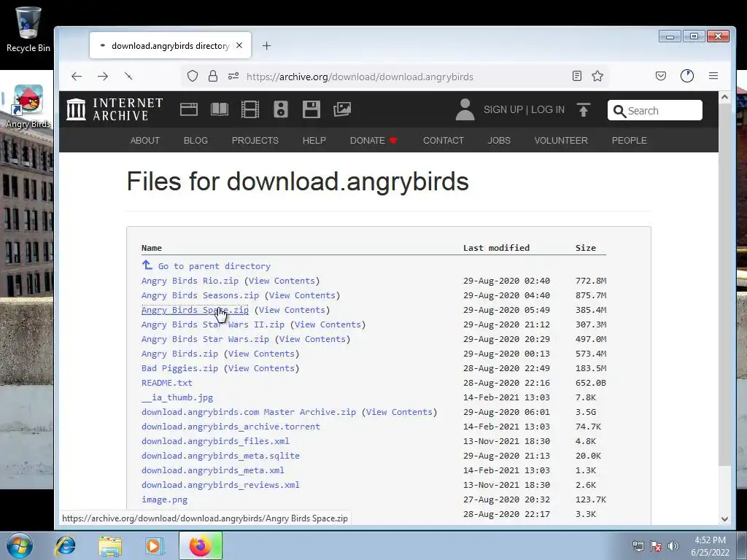Focus the Archive Search field
This screenshot has height=560, width=747.
pos(654,111)
